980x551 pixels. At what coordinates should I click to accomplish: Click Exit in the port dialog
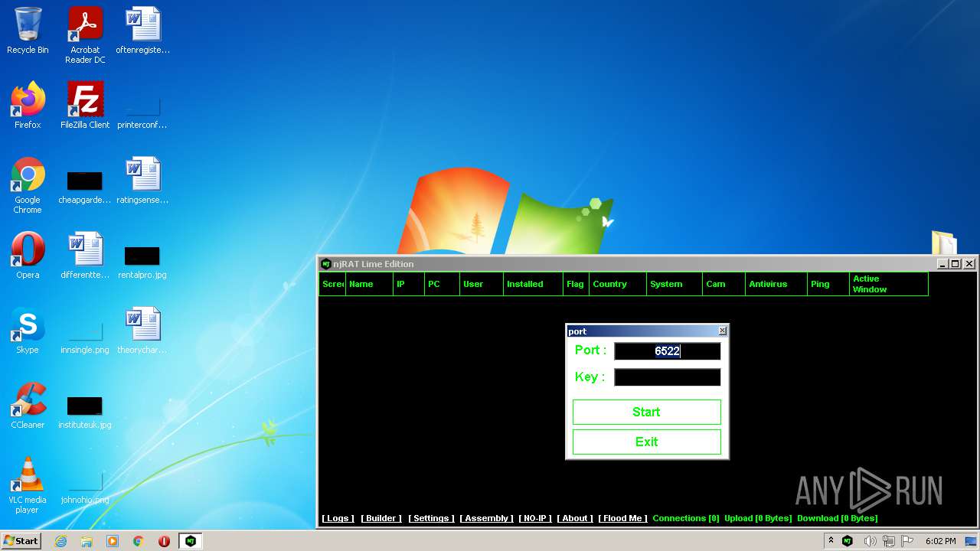coord(647,442)
